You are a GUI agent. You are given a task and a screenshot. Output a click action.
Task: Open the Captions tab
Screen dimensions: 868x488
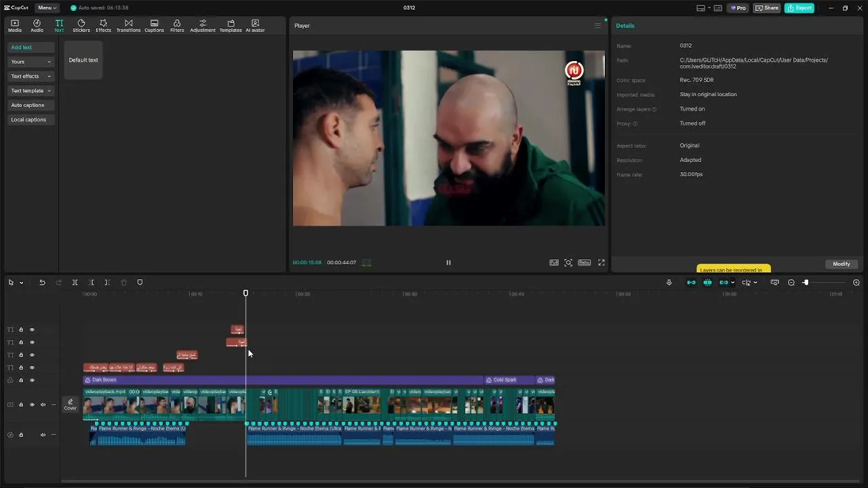[x=154, y=26]
